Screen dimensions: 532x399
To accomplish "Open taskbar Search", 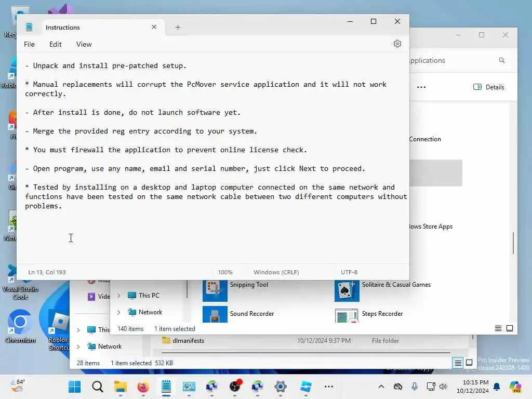I will click(x=97, y=387).
